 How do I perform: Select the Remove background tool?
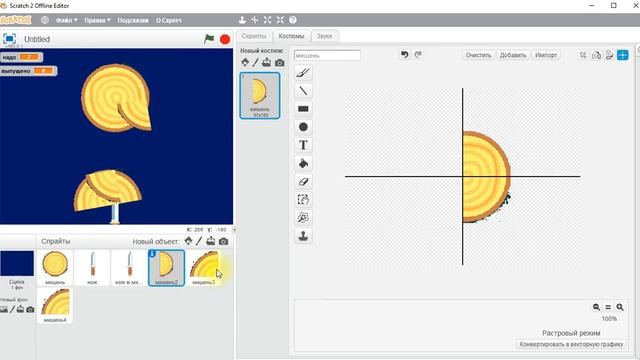[x=303, y=218]
